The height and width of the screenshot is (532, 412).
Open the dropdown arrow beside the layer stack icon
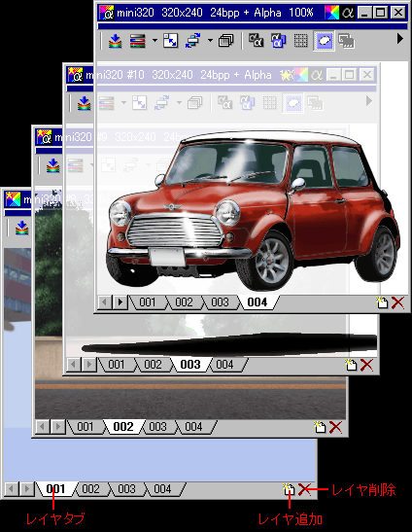point(154,41)
